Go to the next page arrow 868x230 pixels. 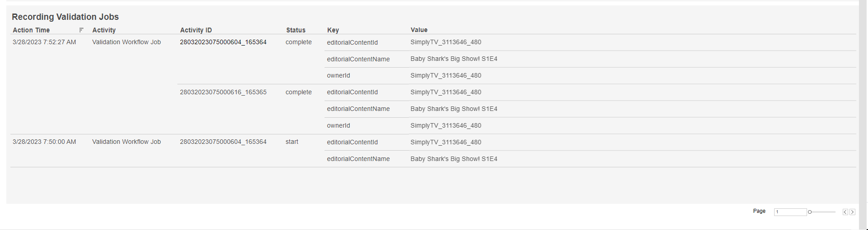click(x=852, y=212)
